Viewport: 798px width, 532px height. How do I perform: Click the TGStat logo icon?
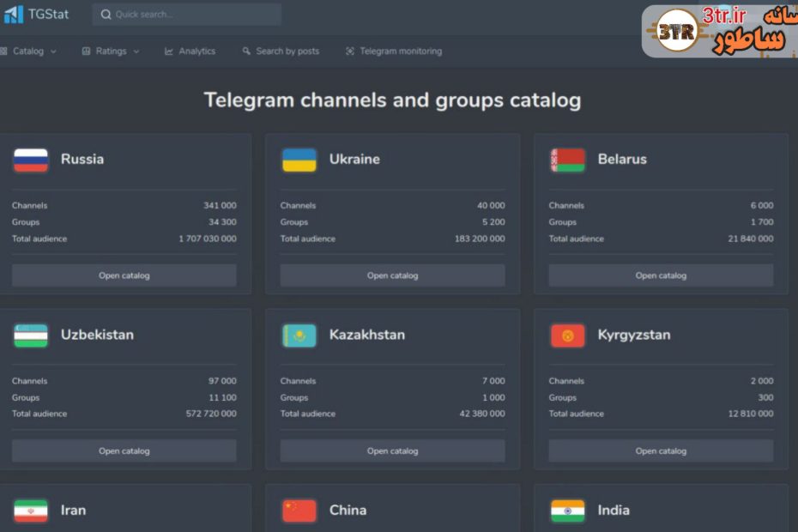tap(14, 15)
